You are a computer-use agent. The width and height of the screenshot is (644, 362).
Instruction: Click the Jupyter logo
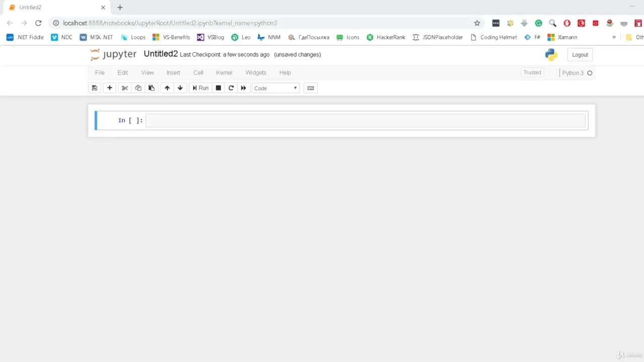pos(113,54)
